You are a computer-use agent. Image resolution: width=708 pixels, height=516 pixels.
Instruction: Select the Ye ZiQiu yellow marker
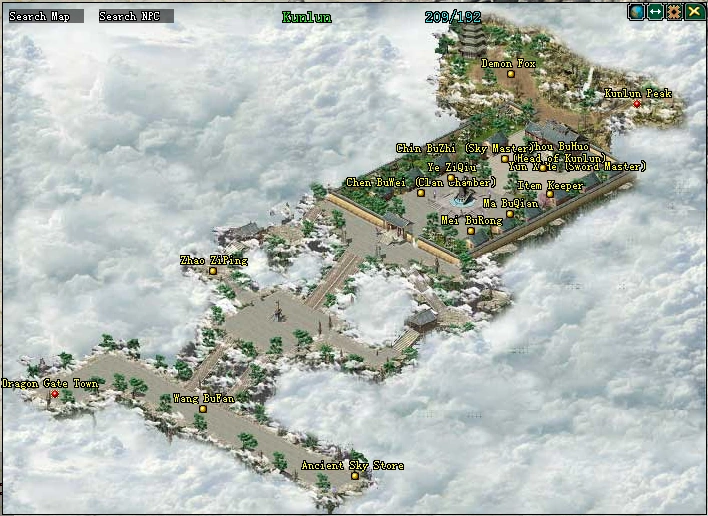tap(451, 178)
